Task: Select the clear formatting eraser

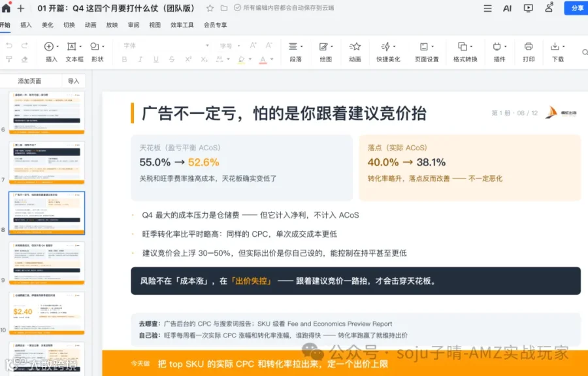Action: pyautogui.click(x=24, y=60)
